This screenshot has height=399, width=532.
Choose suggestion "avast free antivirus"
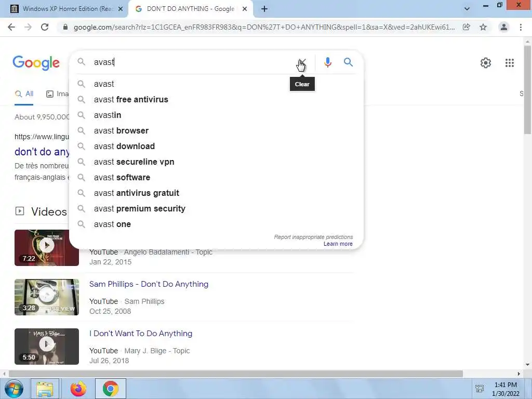pyautogui.click(x=216, y=99)
